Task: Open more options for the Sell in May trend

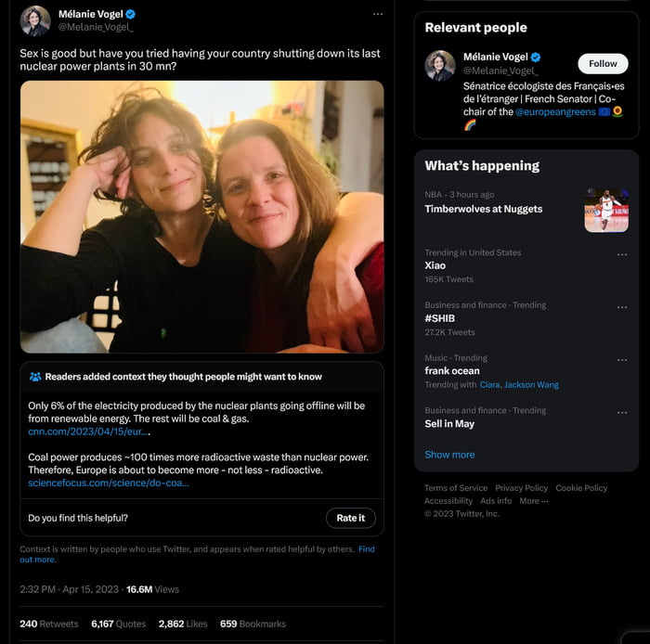Action: (x=622, y=412)
